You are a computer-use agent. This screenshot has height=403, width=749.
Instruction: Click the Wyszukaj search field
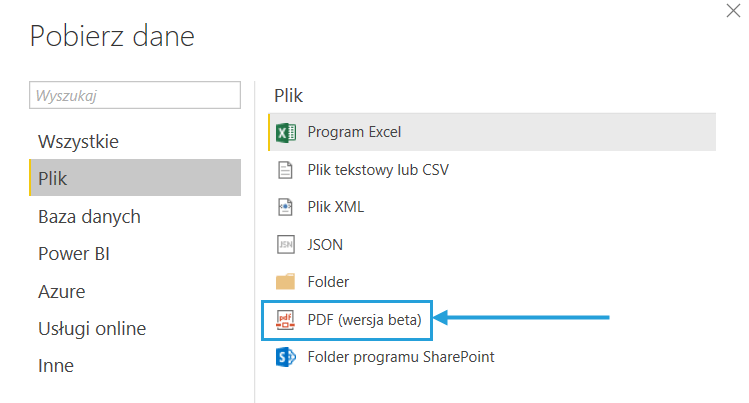click(135, 95)
